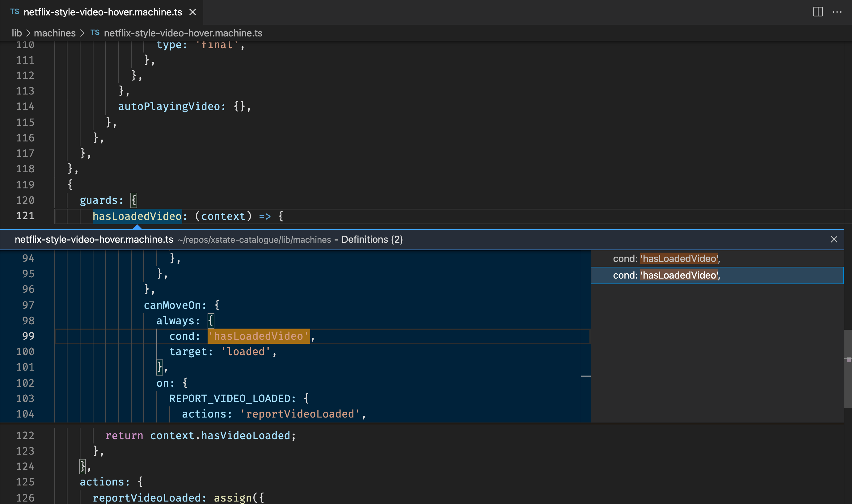The width and height of the screenshot is (852, 504).
Task: Open the machines folder breadcrumb dropdown
Action: point(55,33)
